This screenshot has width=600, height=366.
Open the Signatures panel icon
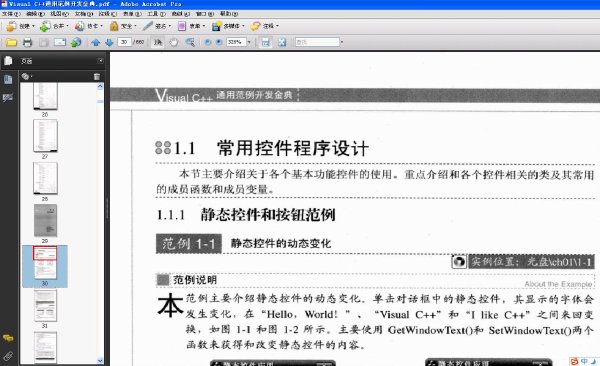(8, 97)
